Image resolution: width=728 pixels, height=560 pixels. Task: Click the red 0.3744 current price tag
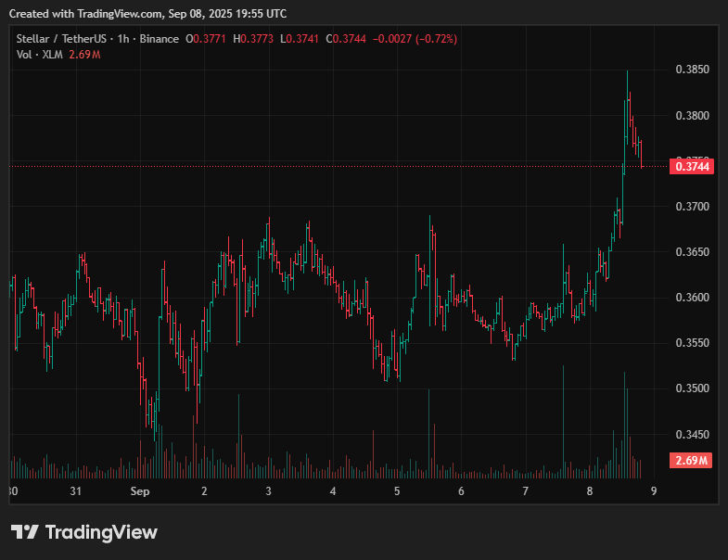point(693,167)
